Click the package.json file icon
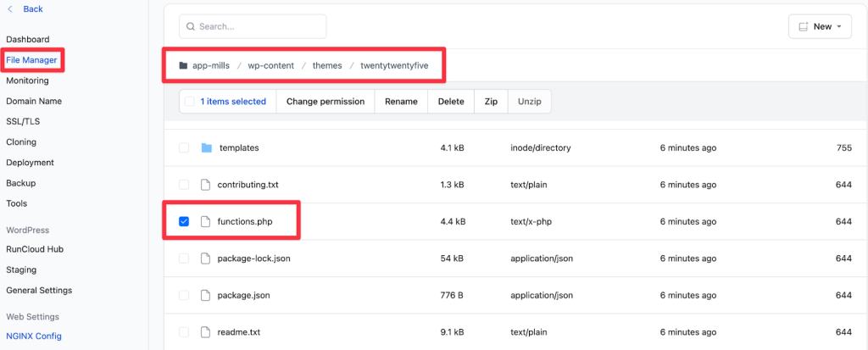This screenshot has height=350, width=868. coord(204,295)
